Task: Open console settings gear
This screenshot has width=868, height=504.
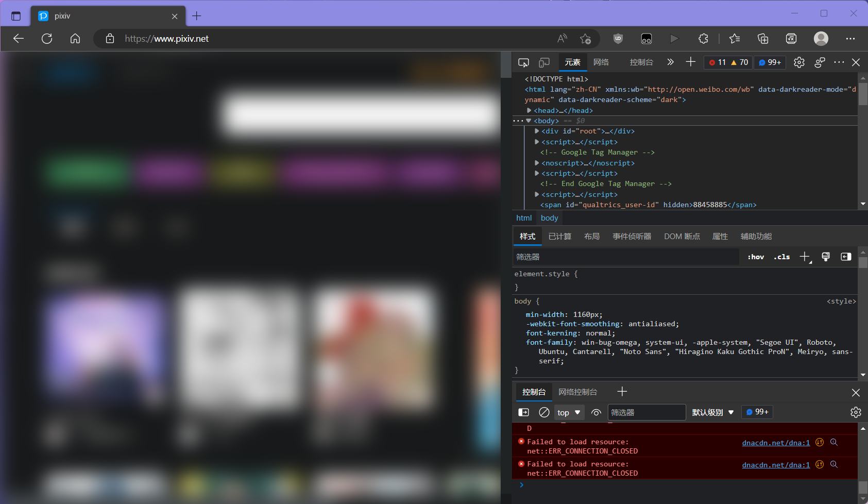Action: point(856,412)
